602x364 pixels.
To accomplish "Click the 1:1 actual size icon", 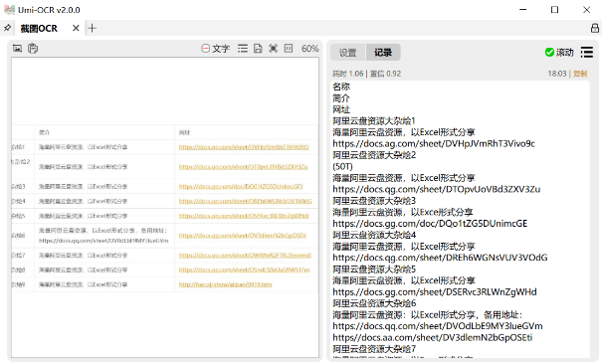I will coord(289,49).
